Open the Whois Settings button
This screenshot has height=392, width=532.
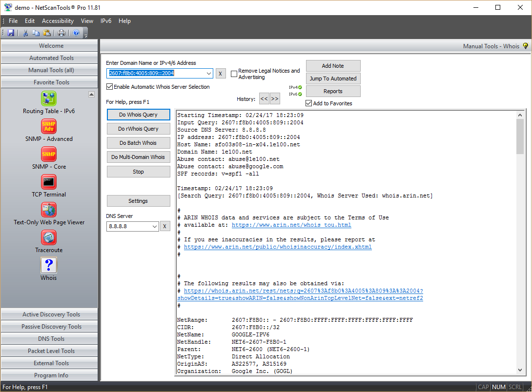pyautogui.click(x=139, y=201)
